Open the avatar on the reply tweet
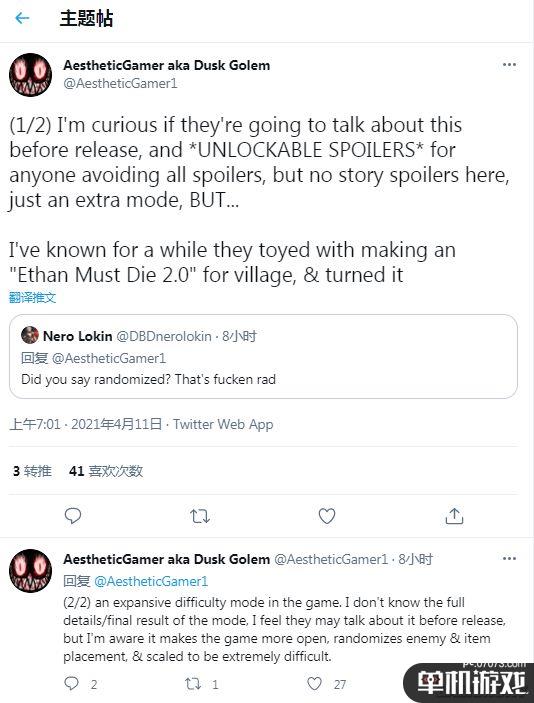 click(30, 570)
